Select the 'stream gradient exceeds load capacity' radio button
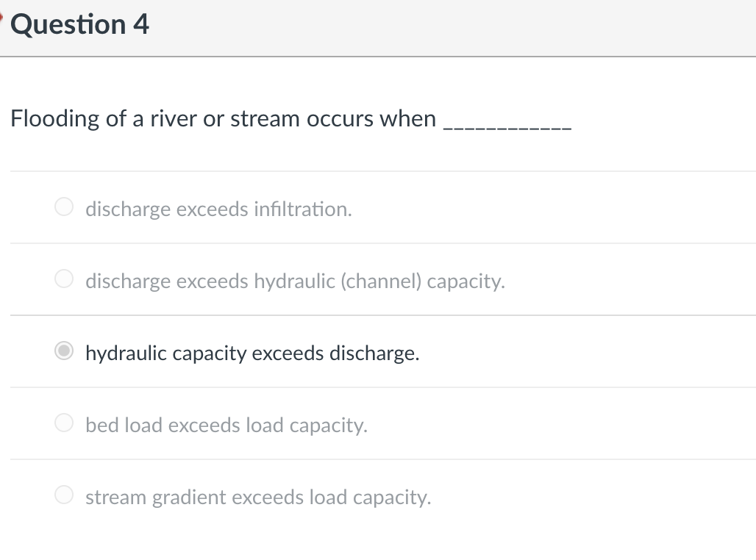The height and width of the screenshot is (560, 756). pyautogui.click(x=65, y=496)
